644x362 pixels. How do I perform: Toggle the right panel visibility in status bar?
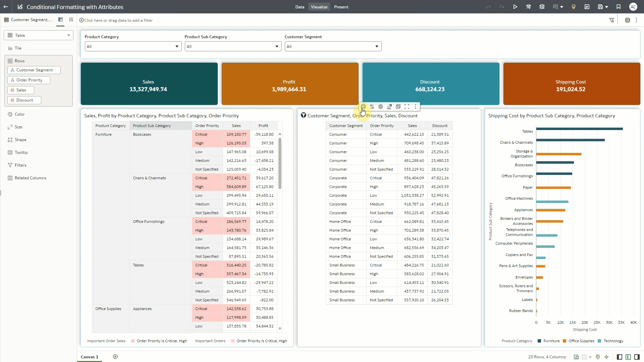click(x=637, y=357)
